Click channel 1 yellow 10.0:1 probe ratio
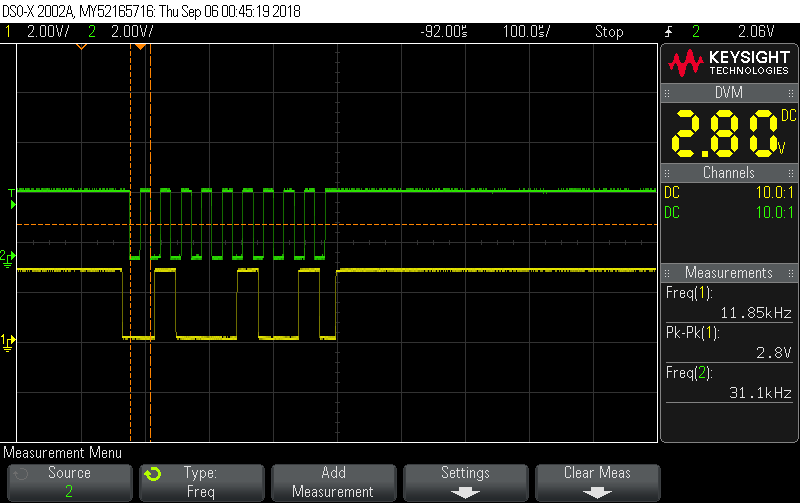 pyautogui.click(x=774, y=193)
